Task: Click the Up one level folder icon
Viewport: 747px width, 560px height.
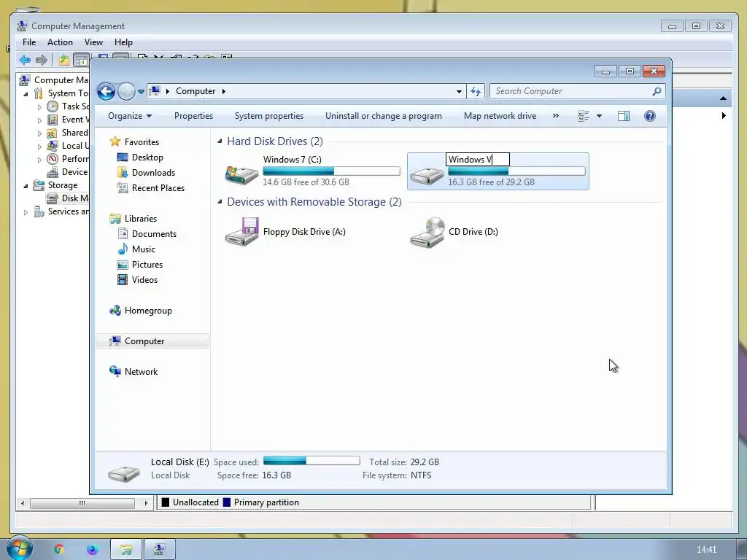Action: (x=64, y=60)
